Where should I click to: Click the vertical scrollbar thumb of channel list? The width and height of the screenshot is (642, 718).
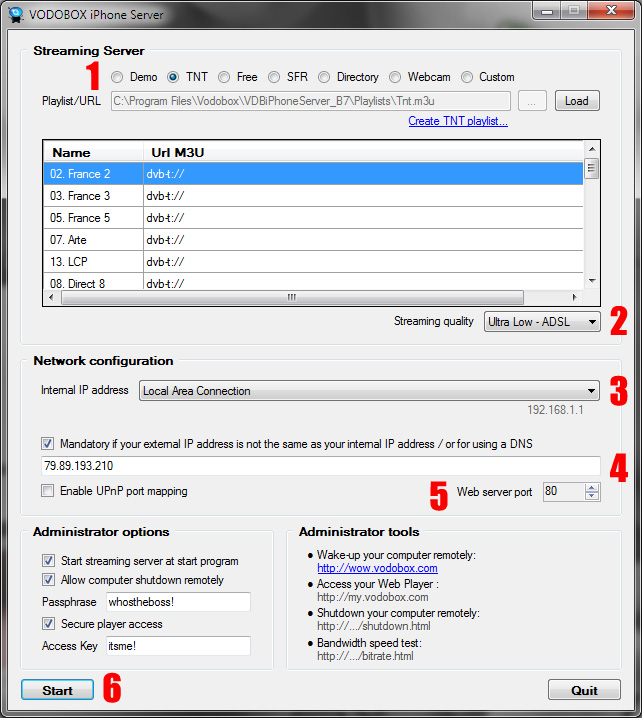pyautogui.click(x=592, y=168)
